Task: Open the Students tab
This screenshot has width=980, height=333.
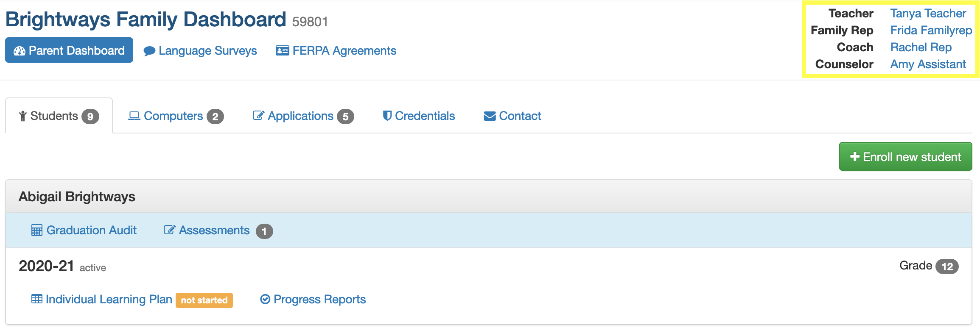Action: point(59,116)
